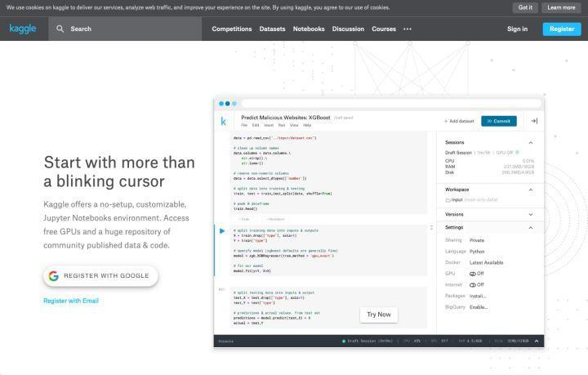
Task: Open the Edit menu in notebook
Action: (256, 125)
